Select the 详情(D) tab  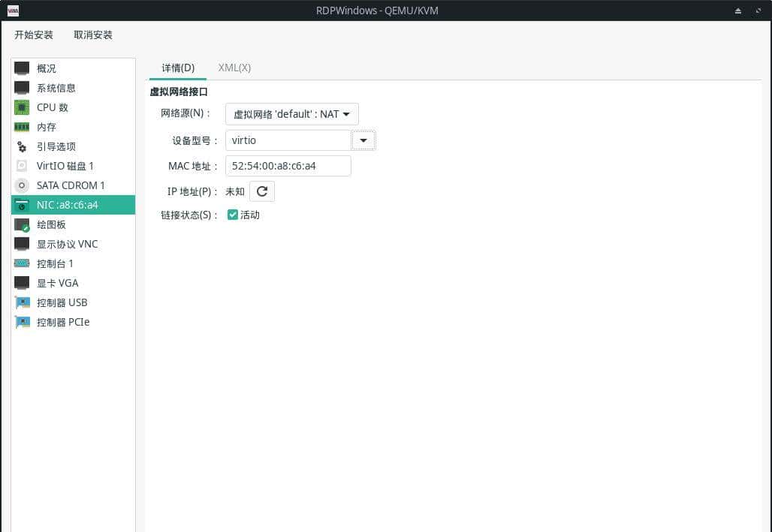pyautogui.click(x=177, y=68)
